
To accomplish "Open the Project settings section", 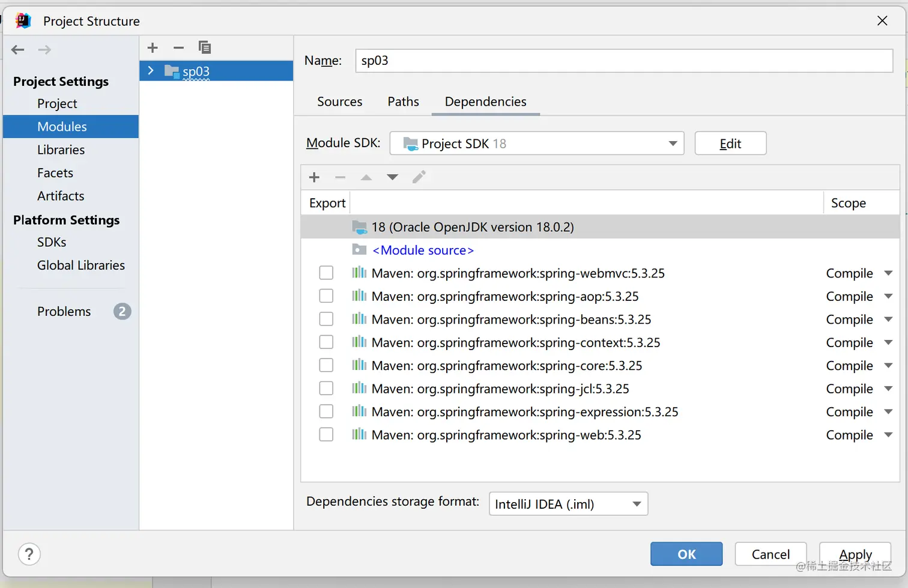I will pos(57,103).
